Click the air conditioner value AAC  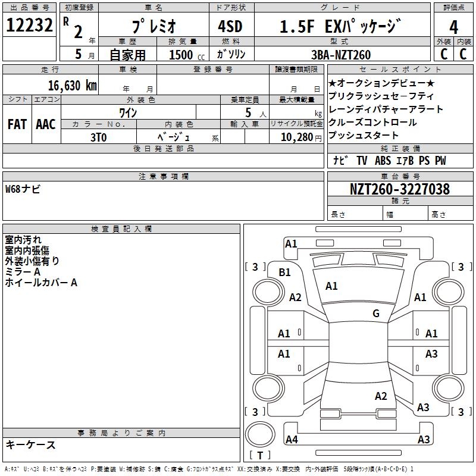(x=46, y=124)
